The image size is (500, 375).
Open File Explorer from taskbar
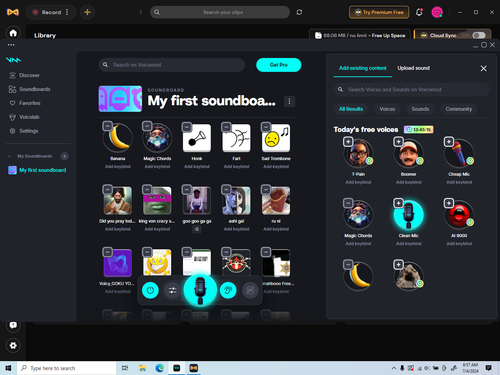pos(142,368)
